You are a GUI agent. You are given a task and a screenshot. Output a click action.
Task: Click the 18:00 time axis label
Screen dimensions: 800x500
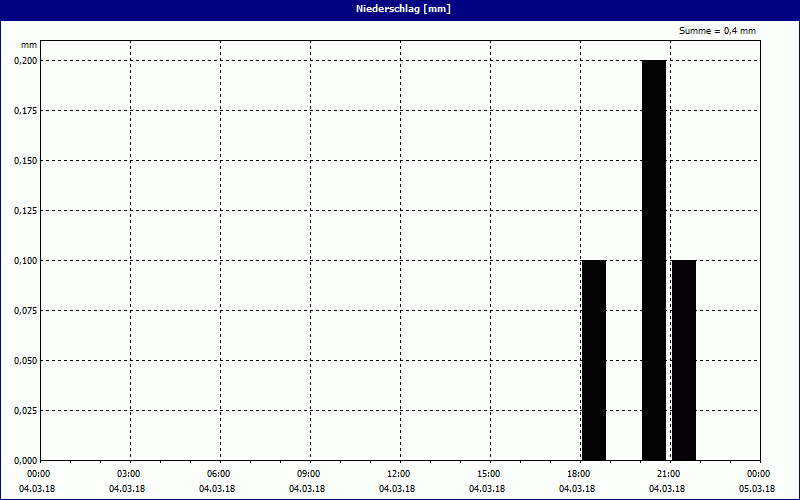tap(579, 474)
